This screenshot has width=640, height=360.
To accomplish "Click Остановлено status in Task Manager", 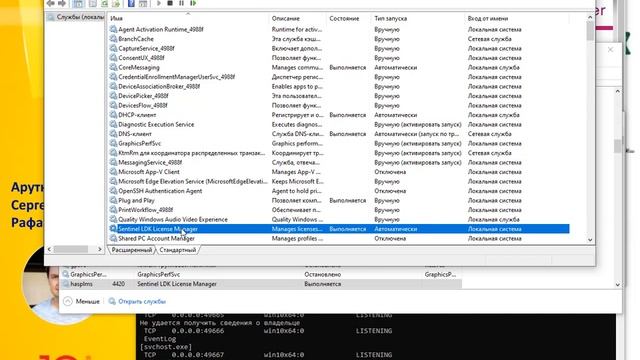I will 322,274.
